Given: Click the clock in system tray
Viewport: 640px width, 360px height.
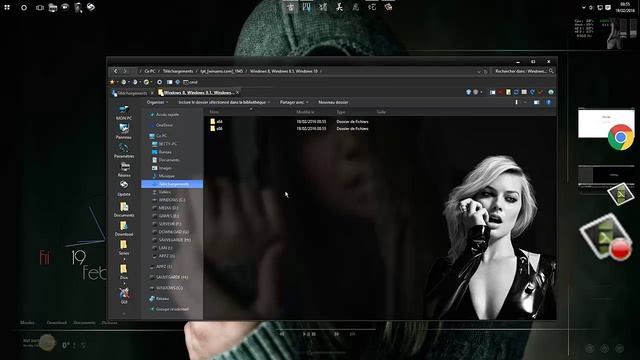Looking at the screenshot, I should (625, 7).
